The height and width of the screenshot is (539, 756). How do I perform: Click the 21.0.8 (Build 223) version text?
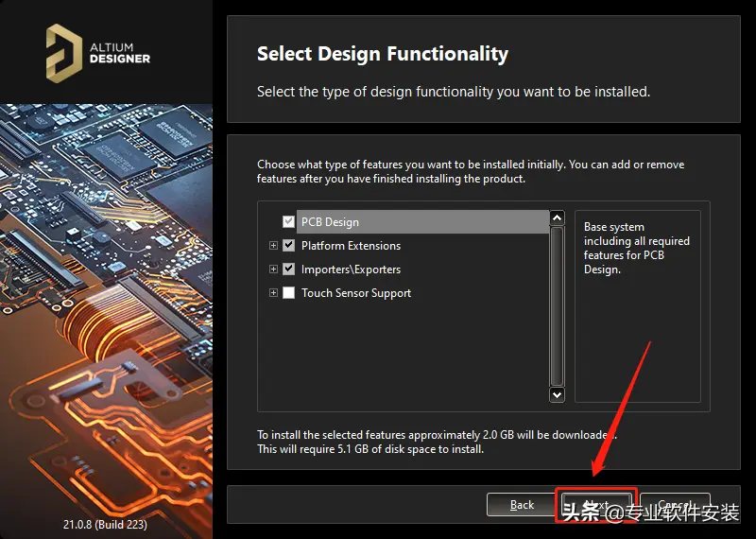click(x=105, y=524)
